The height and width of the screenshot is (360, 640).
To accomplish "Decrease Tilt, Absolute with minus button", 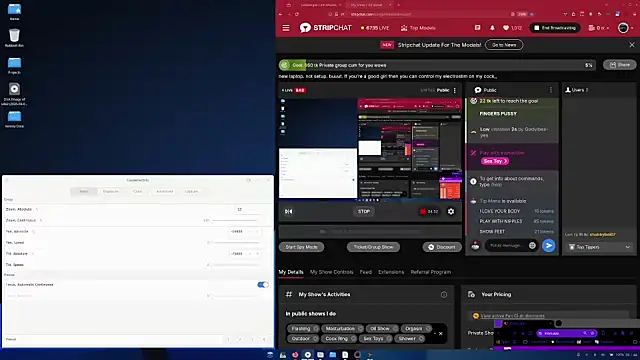I will [x=250, y=253].
